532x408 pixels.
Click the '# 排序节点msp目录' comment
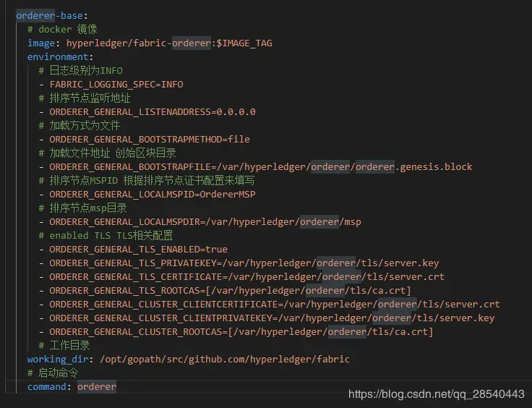pos(83,208)
